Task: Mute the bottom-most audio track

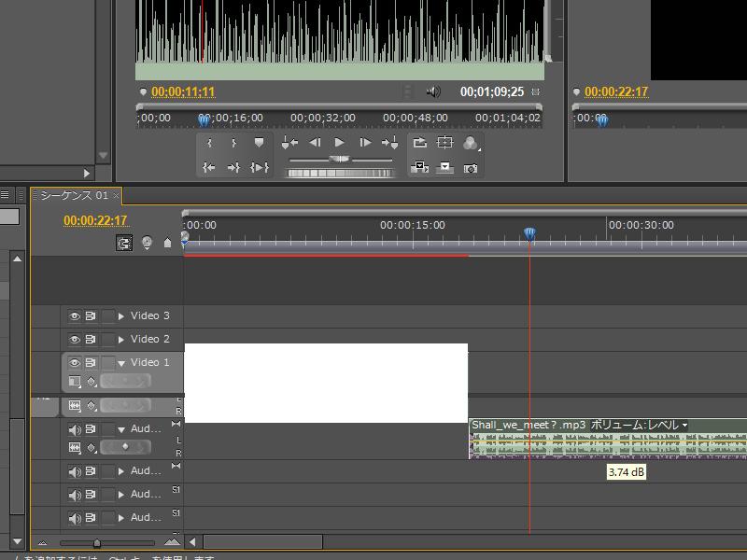Action: 75,518
